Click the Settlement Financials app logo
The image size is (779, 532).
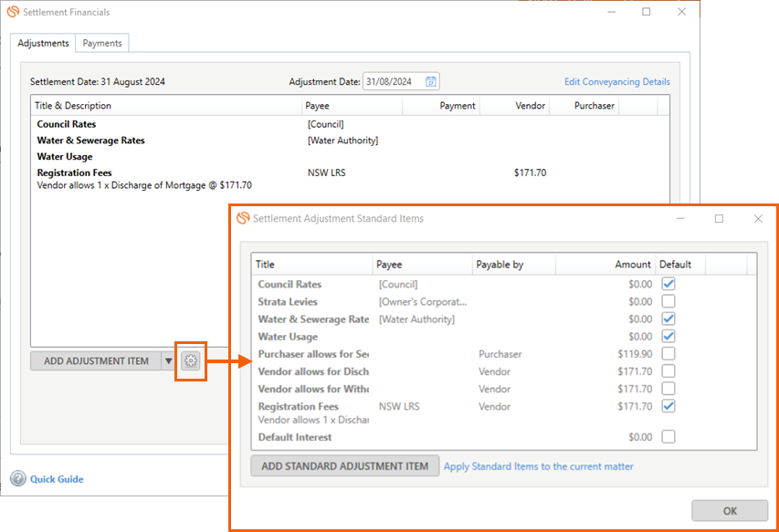(x=13, y=12)
